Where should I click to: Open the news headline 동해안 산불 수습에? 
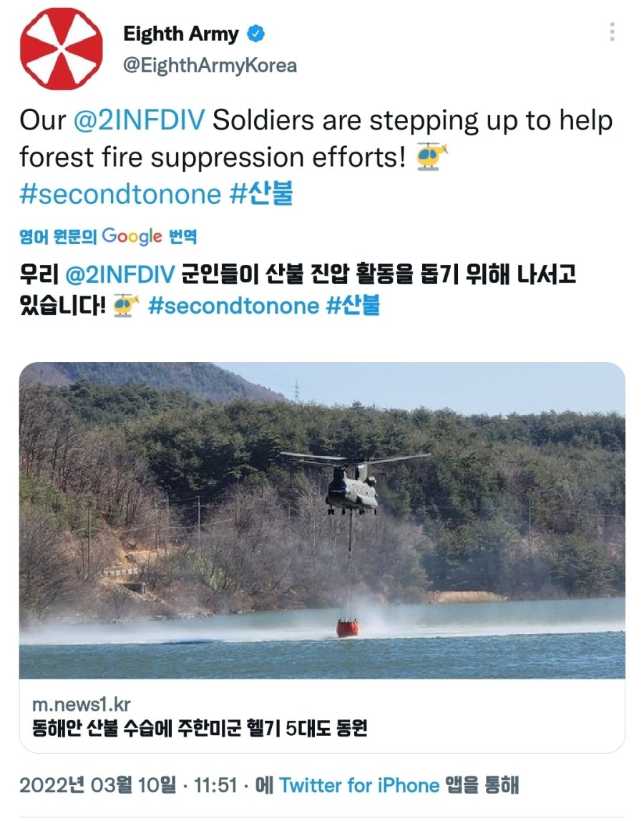[200, 729]
